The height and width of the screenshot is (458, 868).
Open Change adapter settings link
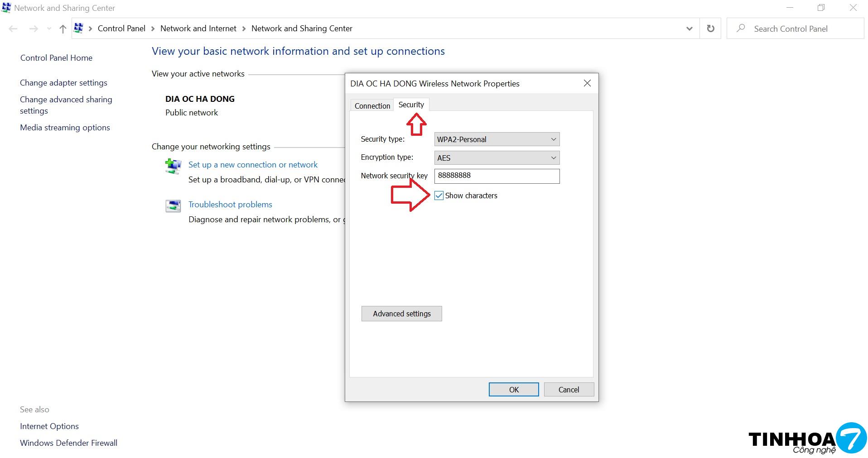pos(63,83)
